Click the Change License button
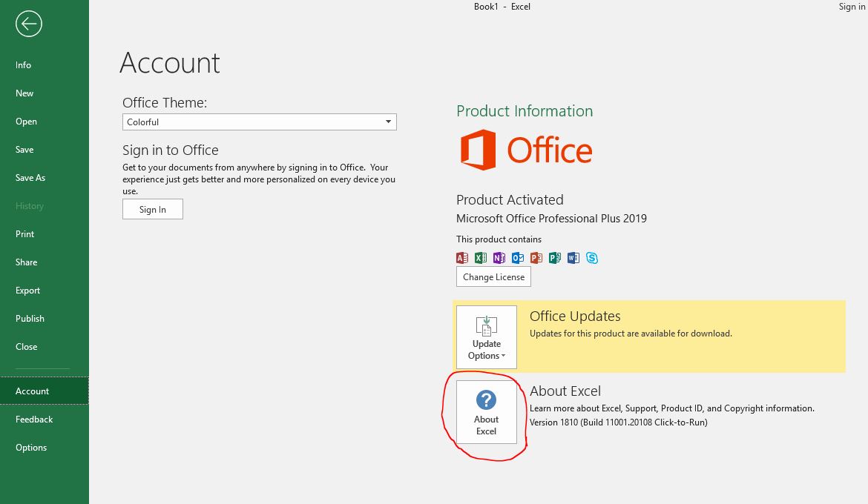 point(493,276)
